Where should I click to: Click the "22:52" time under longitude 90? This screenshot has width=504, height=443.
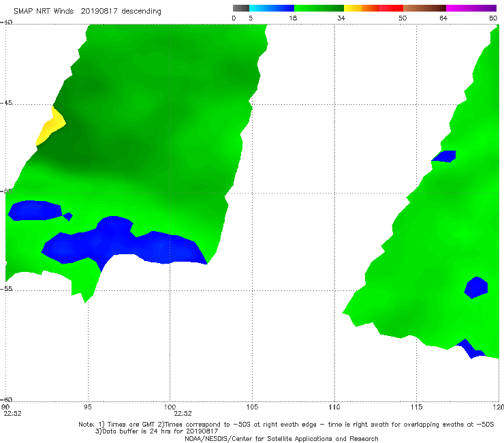[12, 414]
